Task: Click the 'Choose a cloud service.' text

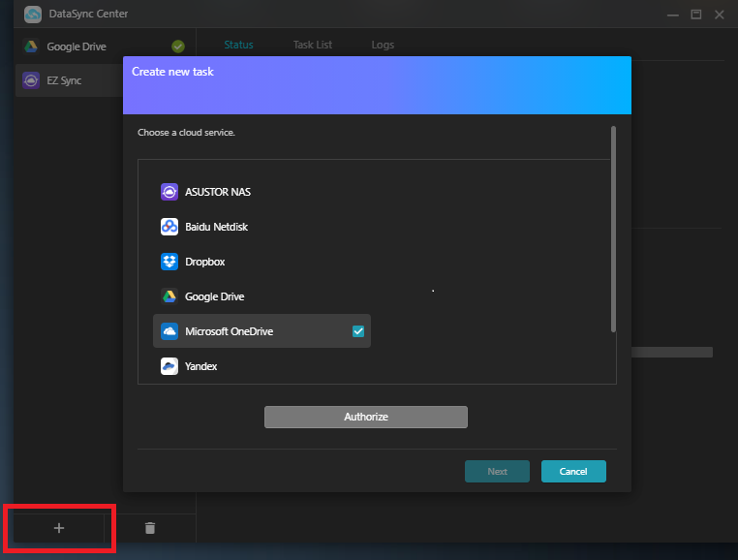Action: click(x=186, y=133)
